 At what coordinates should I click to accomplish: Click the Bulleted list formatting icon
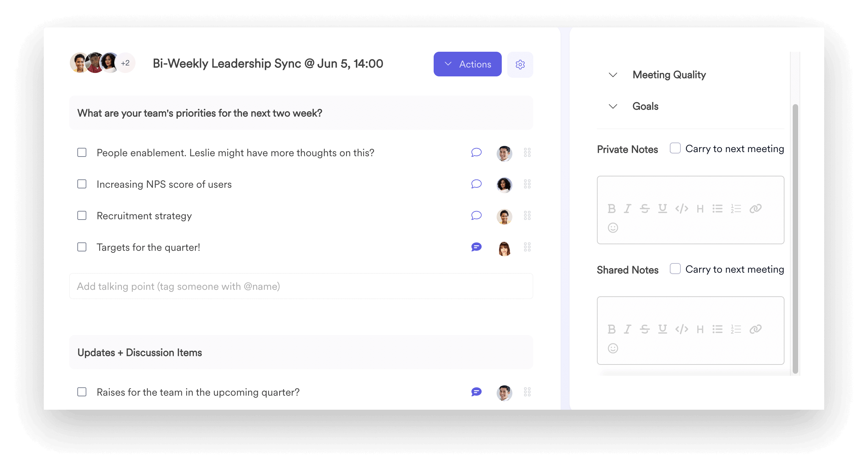(718, 208)
